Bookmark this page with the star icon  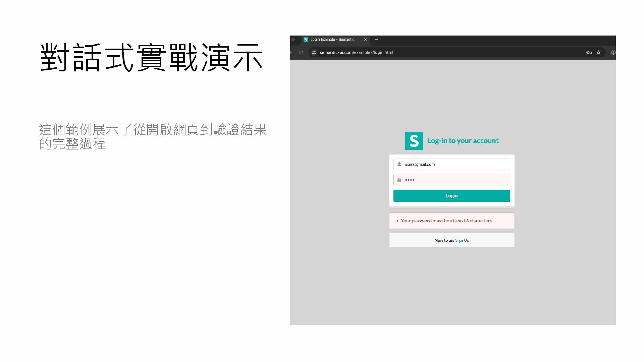click(598, 52)
